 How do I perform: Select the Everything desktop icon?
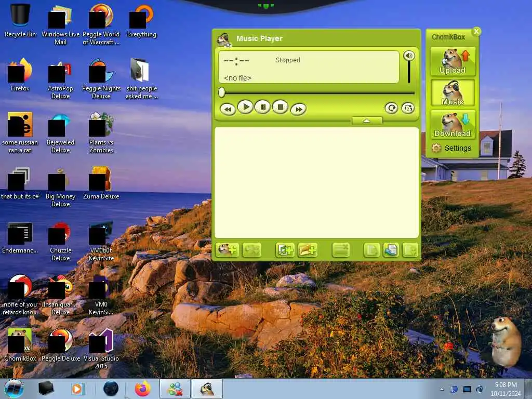click(x=141, y=20)
